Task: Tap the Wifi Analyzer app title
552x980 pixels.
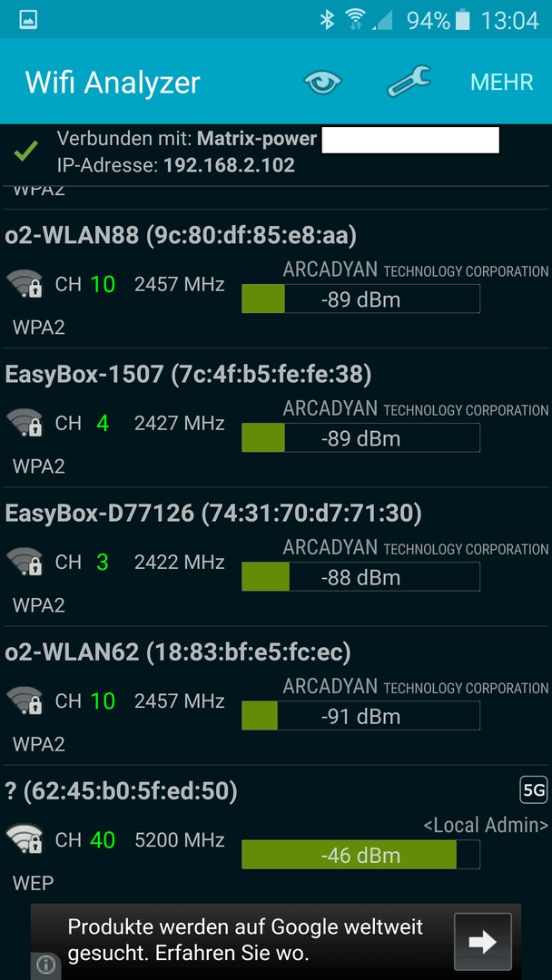Action: click(113, 82)
